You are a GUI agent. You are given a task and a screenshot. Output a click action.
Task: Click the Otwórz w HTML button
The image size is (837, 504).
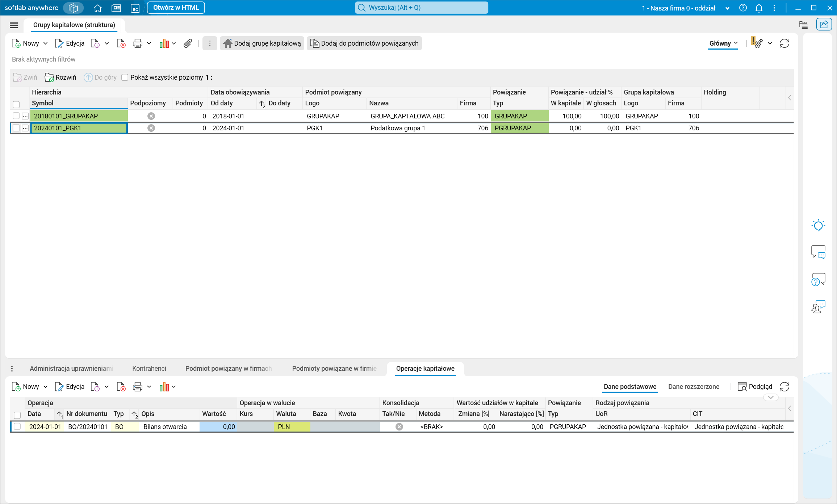176,8
